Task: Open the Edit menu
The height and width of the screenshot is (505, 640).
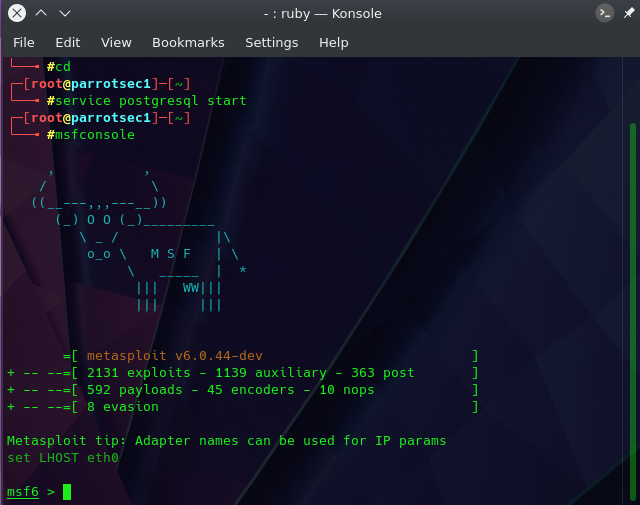Action: (68, 42)
